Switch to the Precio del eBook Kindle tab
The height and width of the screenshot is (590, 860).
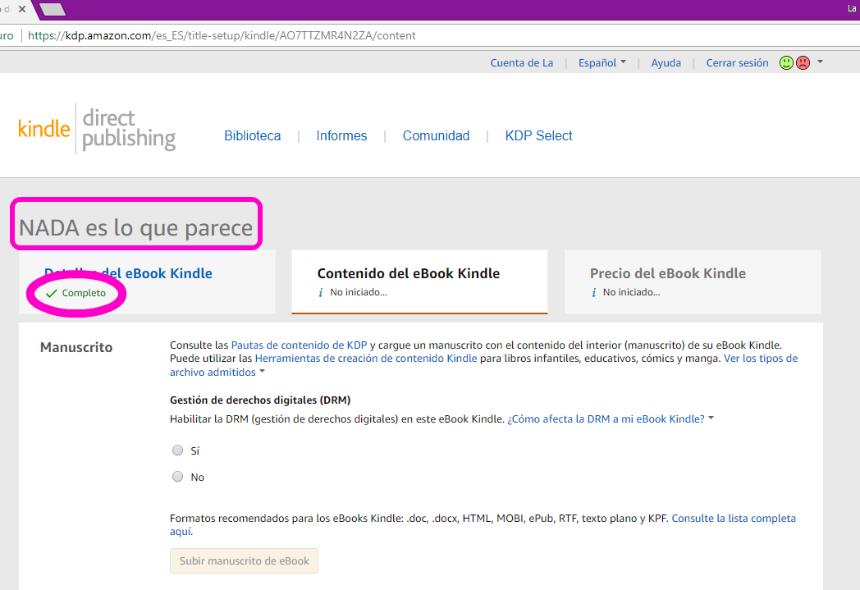pyautogui.click(x=665, y=273)
